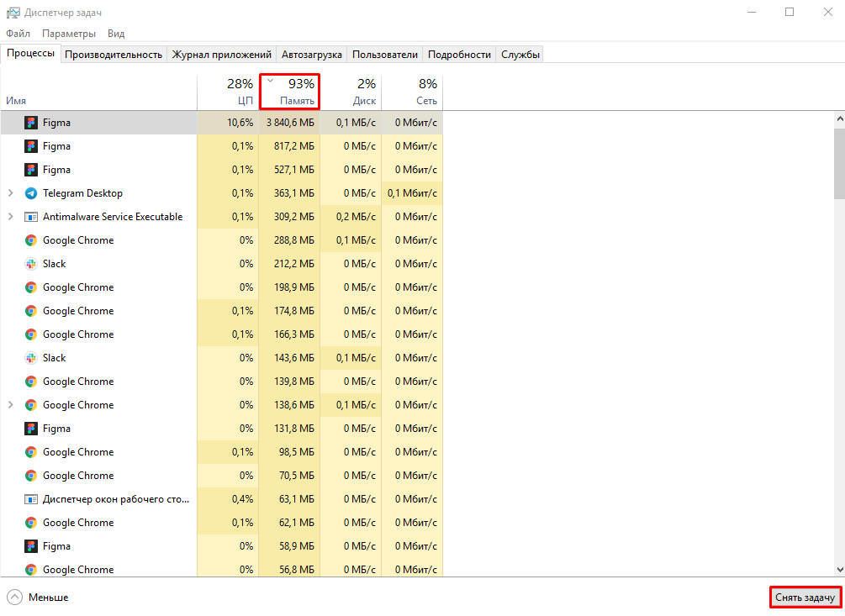This screenshot has height=616, width=845.
Task: Collapse the view with the Меньше button
Action: coord(38,598)
